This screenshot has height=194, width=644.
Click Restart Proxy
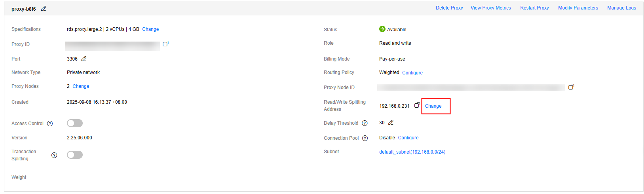tap(534, 8)
